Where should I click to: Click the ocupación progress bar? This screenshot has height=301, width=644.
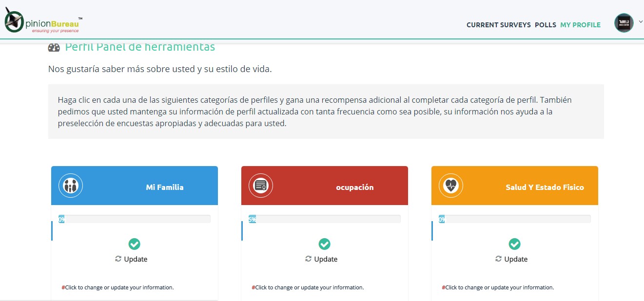(325, 219)
